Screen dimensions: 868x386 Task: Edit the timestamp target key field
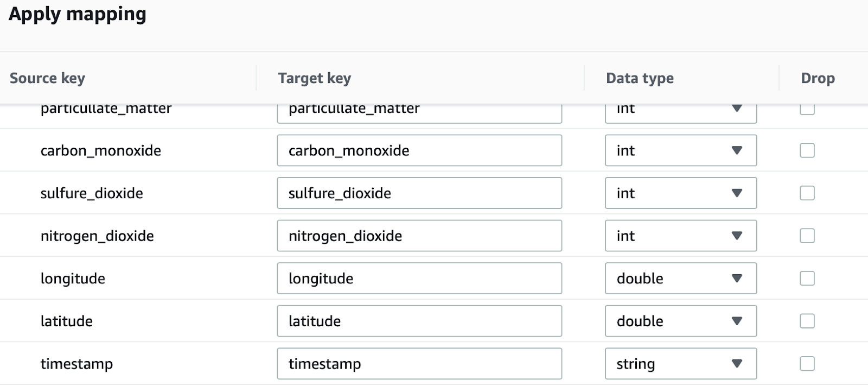(x=419, y=364)
